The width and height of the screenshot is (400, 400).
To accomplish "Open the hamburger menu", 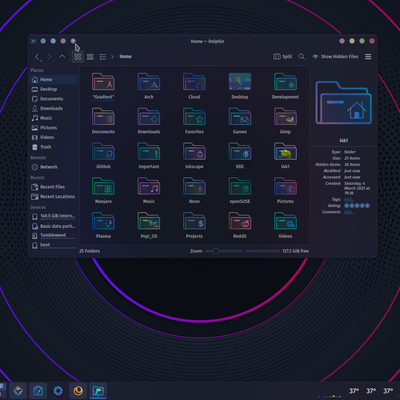I will point(368,57).
